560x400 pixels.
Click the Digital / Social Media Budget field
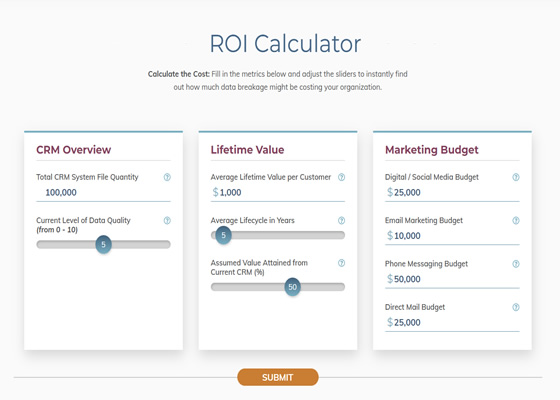pyautogui.click(x=452, y=192)
